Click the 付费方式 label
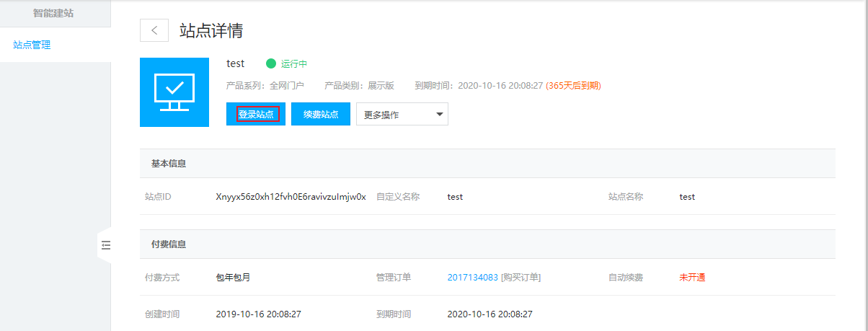This screenshot has width=868, height=331. tap(162, 277)
